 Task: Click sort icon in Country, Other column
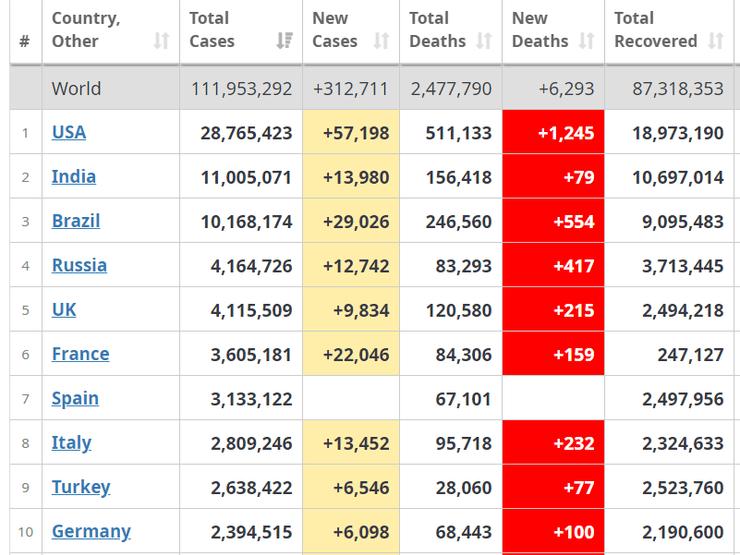point(161,41)
